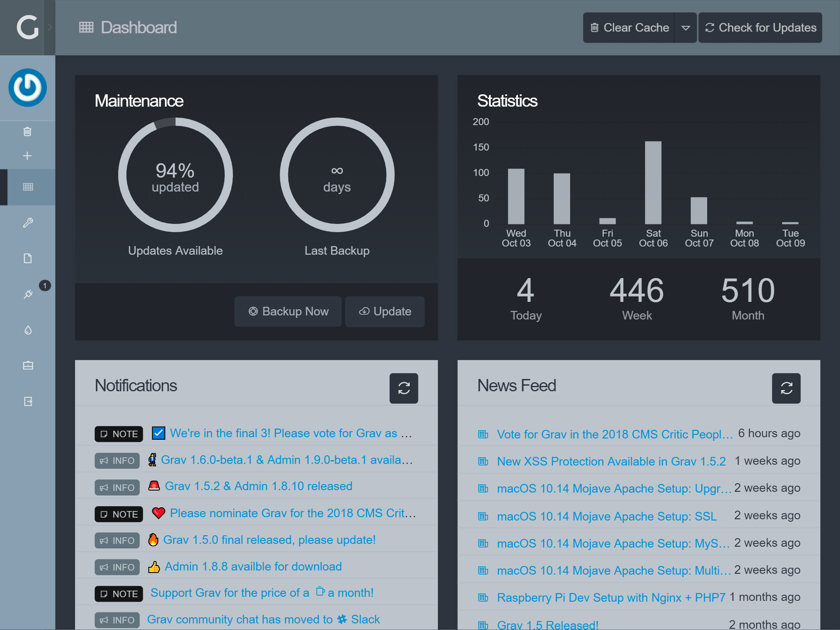
Task: Click the trash icon in sidebar
Action: tap(27, 132)
